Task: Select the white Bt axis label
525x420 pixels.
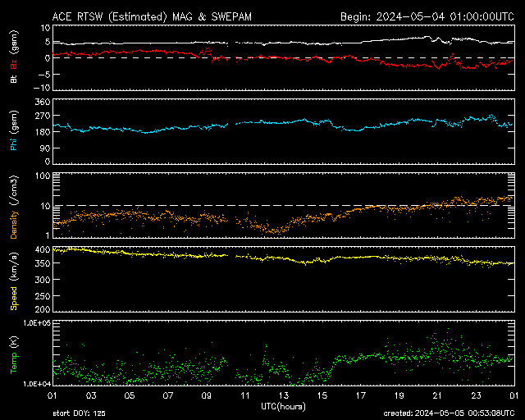Action: coord(14,79)
